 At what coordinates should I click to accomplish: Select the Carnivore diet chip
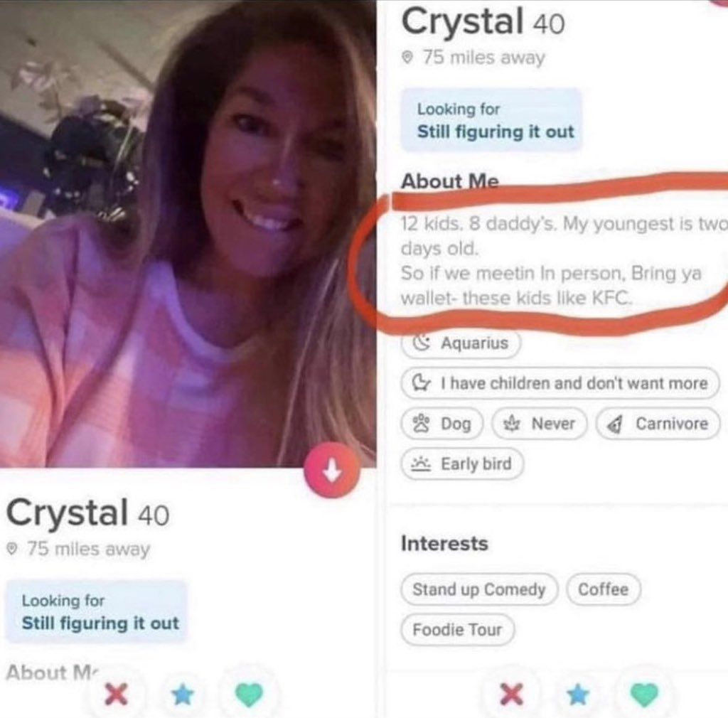[x=658, y=423]
